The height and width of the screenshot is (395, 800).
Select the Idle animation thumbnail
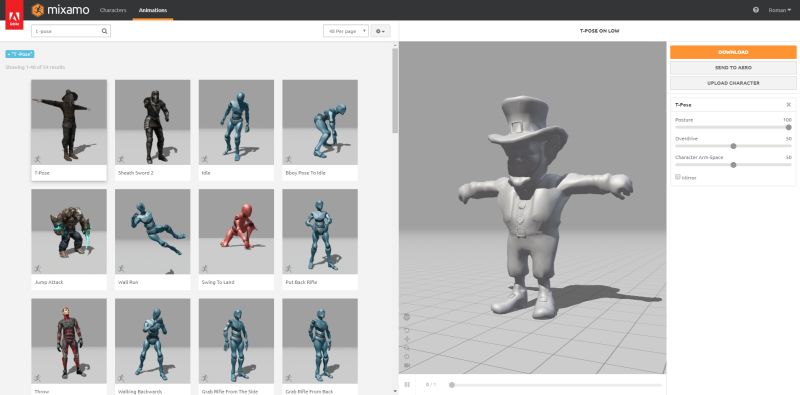236,122
